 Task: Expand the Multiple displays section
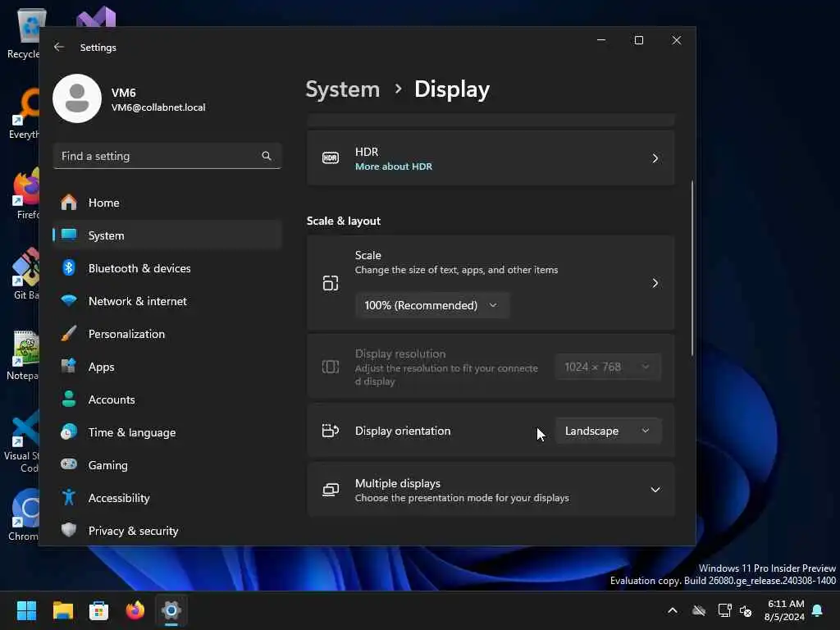(x=655, y=490)
